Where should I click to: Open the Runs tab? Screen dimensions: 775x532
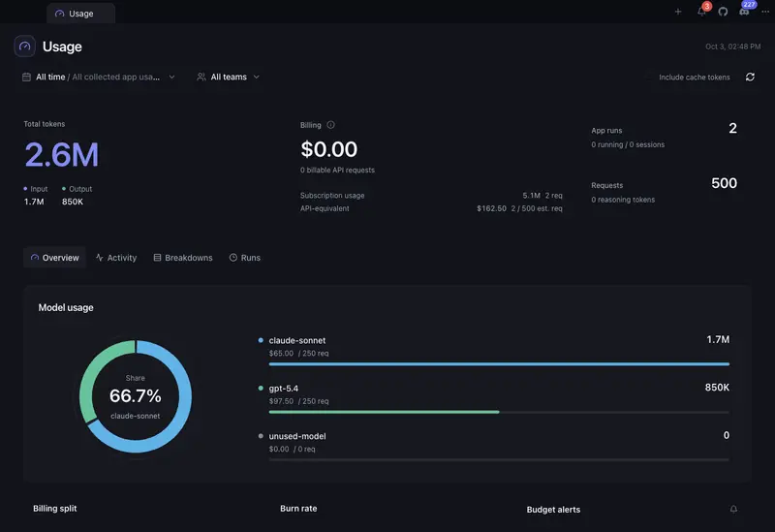click(245, 258)
